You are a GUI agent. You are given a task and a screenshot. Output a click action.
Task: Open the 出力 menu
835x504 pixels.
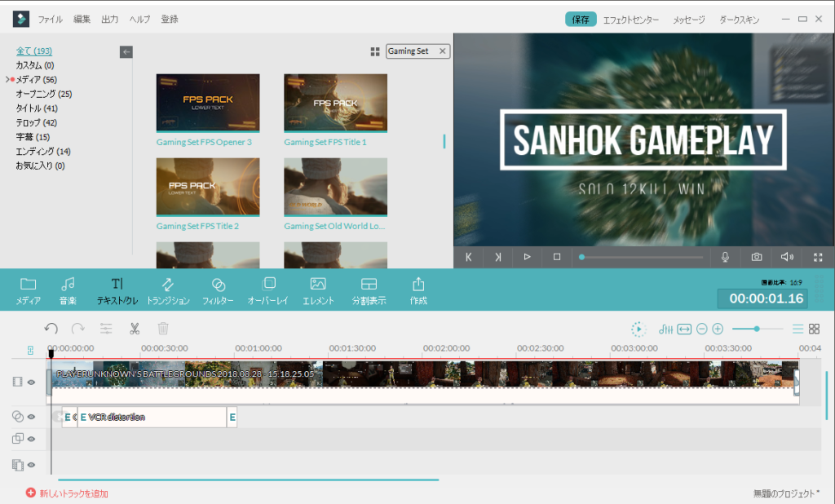point(110,20)
